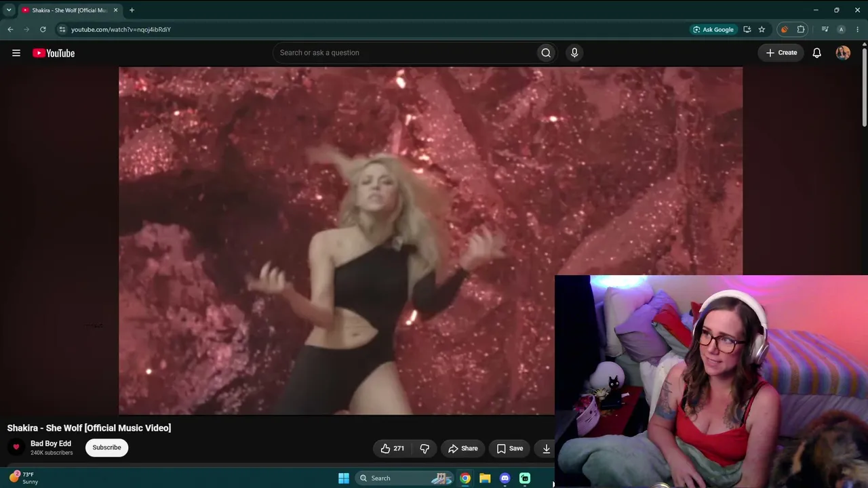Screen dimensions: 868x488
Task: Share the She Wolf video
Action: [463, 448]
